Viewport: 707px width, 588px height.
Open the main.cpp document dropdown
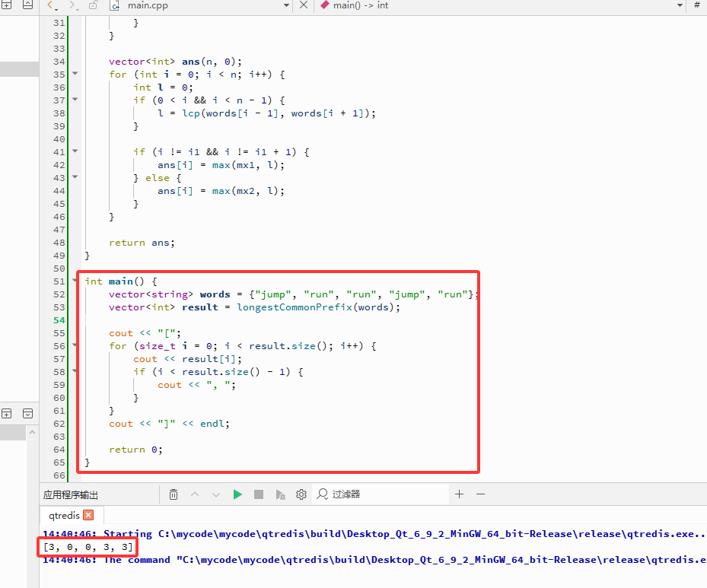(x=286, y=5)
